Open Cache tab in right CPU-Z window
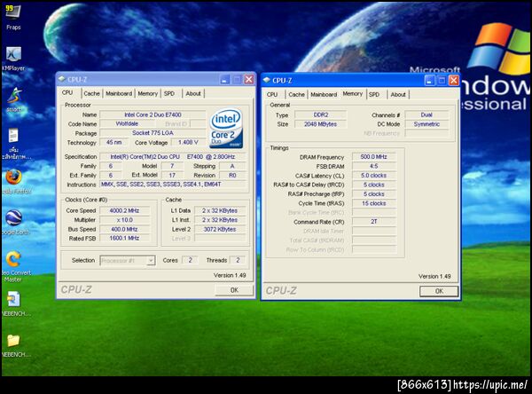Screen dimensions: 532x394 point(296,94)
